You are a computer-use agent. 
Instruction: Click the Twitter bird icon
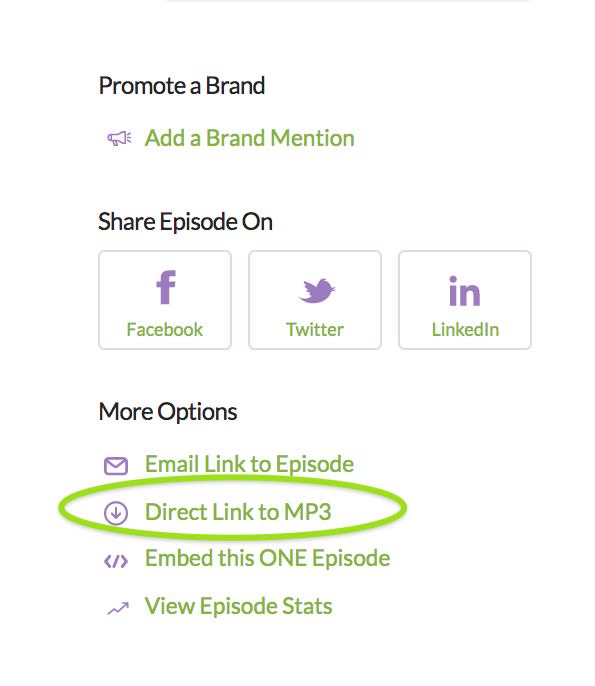coord(317,290)
